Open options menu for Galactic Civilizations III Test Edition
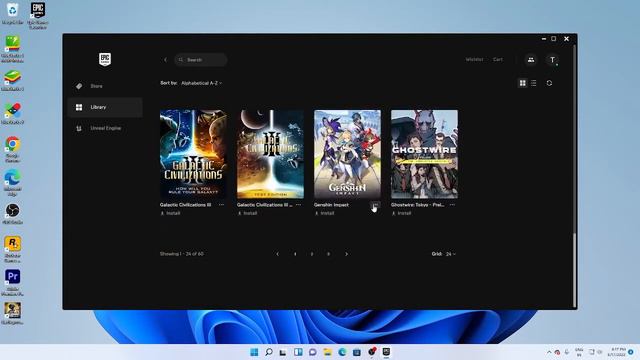This screenshot has width=640, height=360. [298, 205]
